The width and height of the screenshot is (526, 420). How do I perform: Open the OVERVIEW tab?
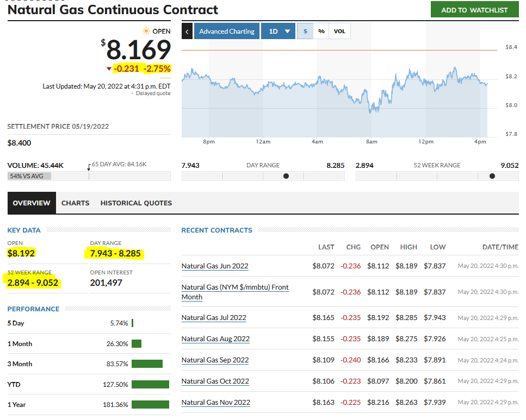pos(32,203)
